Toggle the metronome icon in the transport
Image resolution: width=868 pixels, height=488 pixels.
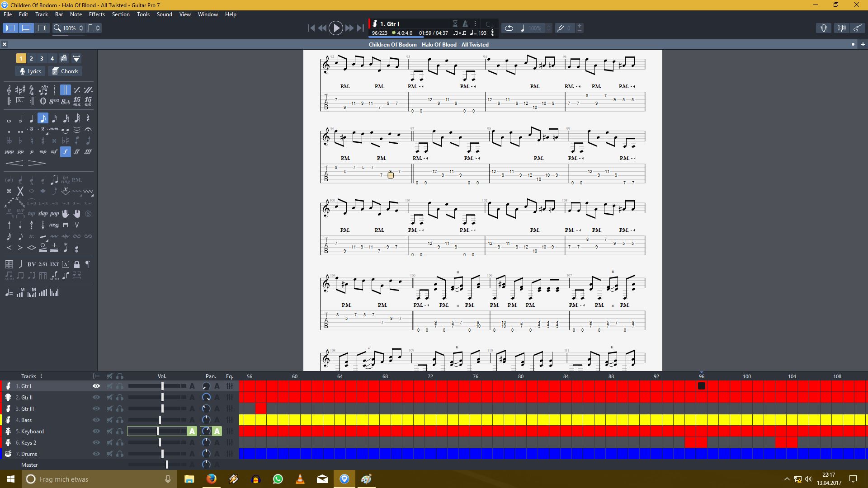465,23
